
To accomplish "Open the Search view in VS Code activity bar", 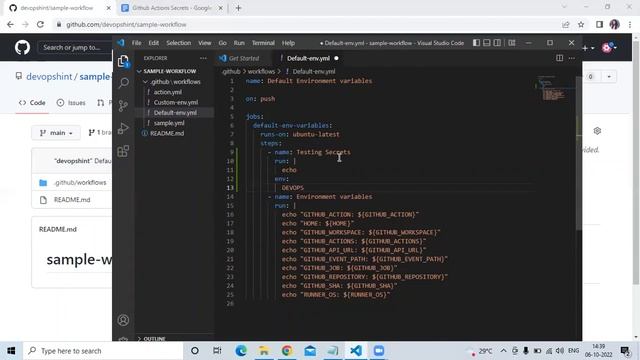I will click(123, 83).
